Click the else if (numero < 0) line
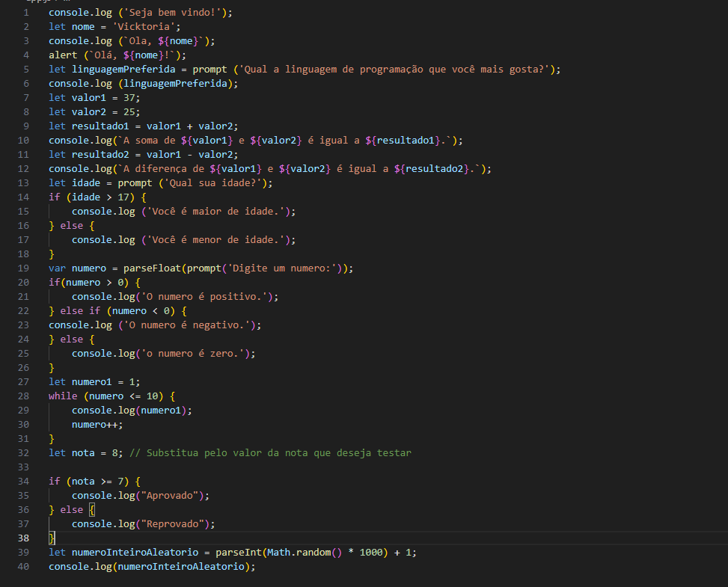 coord(118,311)
